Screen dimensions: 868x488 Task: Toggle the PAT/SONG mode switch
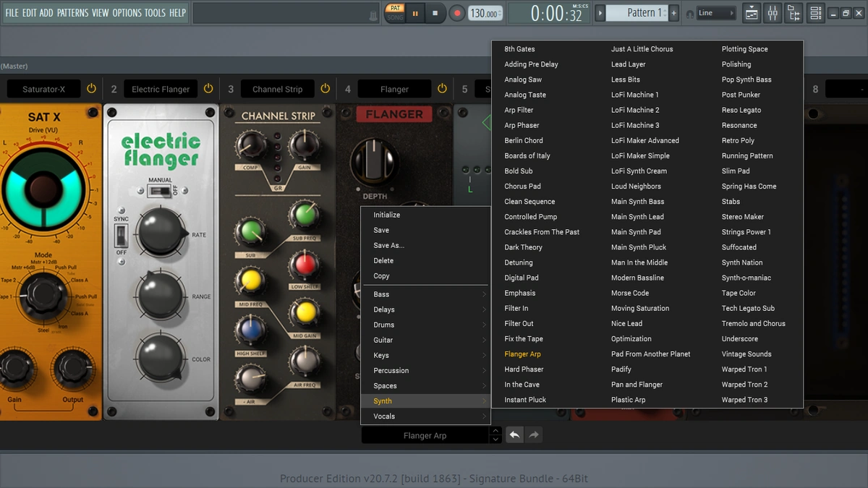click(394, 13)
